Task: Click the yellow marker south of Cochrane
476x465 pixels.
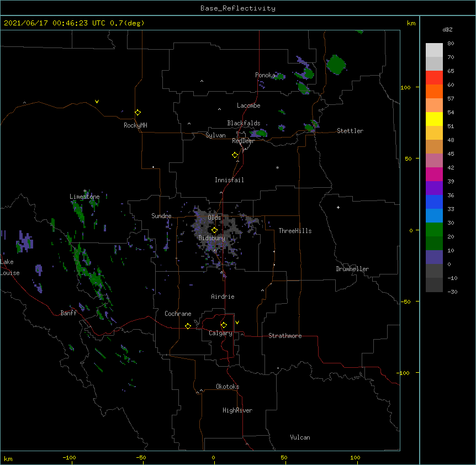Action: click(188, 326)
